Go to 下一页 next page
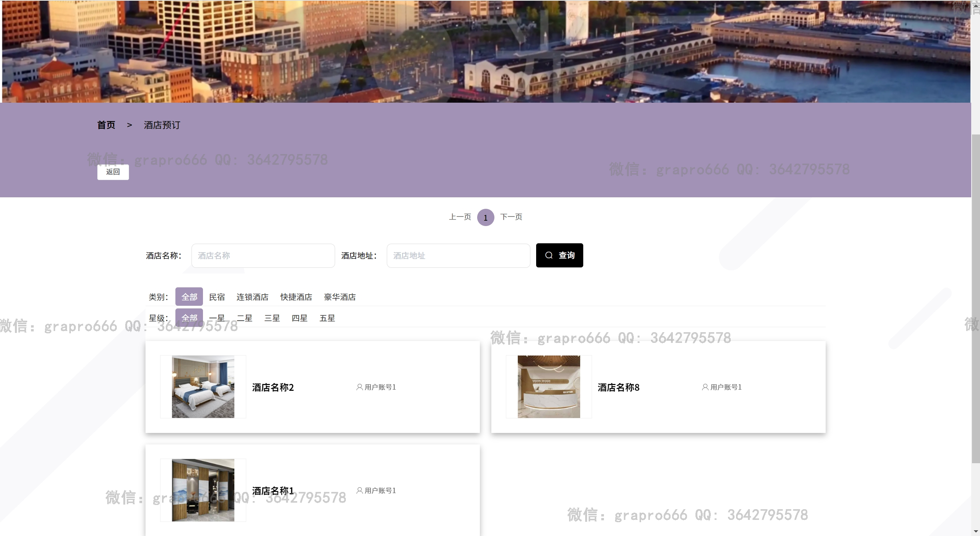 click(511, 217)
